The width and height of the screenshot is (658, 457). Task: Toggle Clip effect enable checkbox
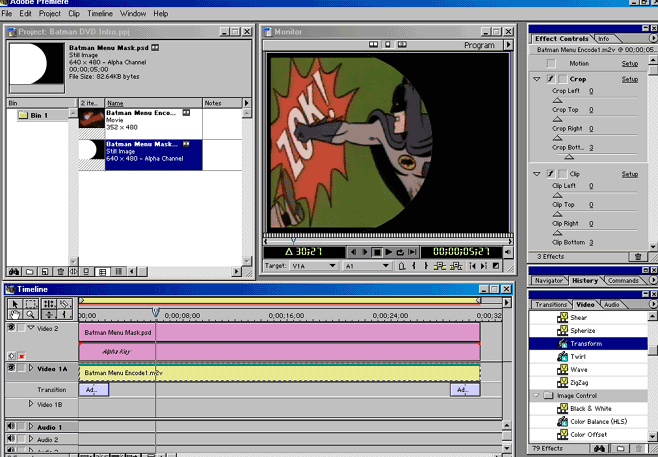coord(551,174)
